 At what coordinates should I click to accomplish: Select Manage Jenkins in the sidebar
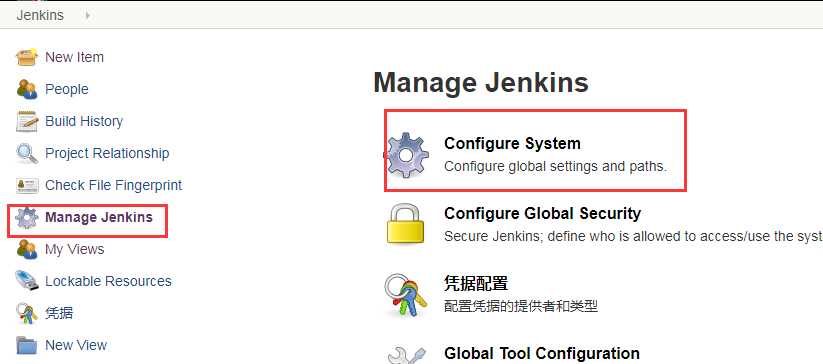99,217
